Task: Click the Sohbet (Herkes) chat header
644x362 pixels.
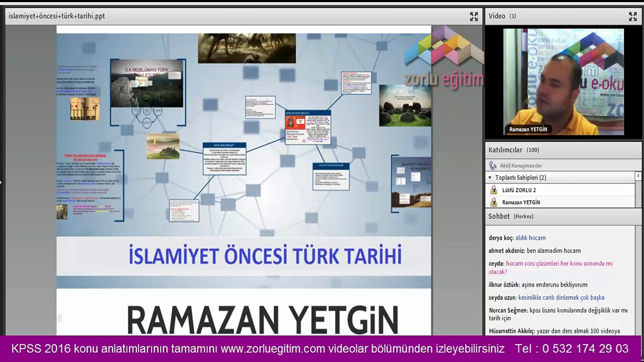Action: 511,216
